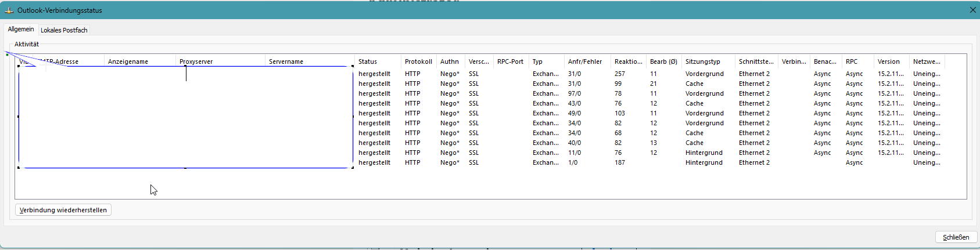Click the Outlook icon in the title bar
This screenshot has width=980, height=250.
(x=9, y=10)
